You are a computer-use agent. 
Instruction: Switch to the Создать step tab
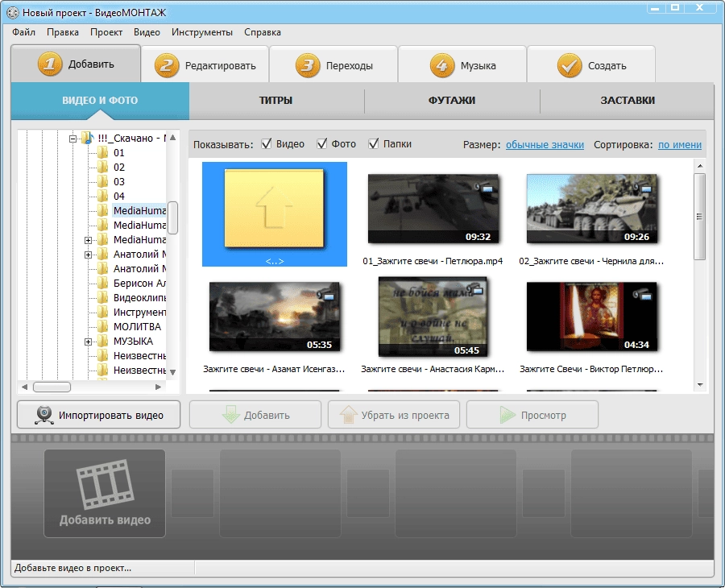point(591,65)
